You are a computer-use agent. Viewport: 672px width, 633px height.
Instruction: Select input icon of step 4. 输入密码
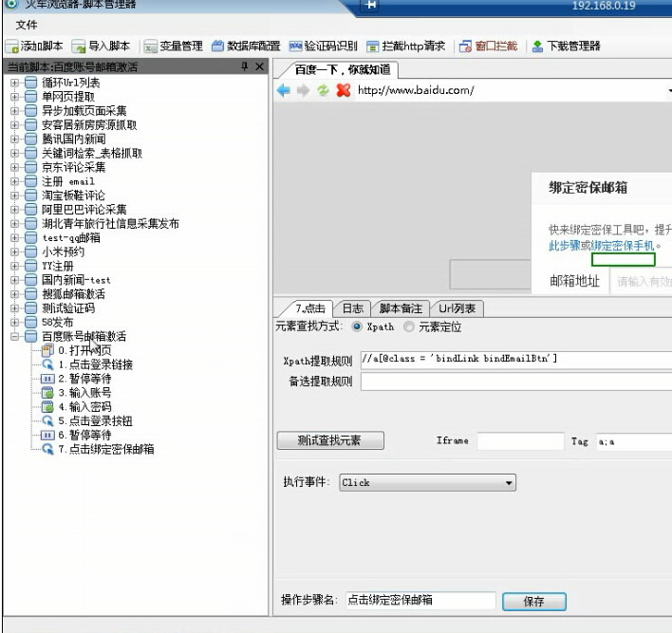[47, 407]
